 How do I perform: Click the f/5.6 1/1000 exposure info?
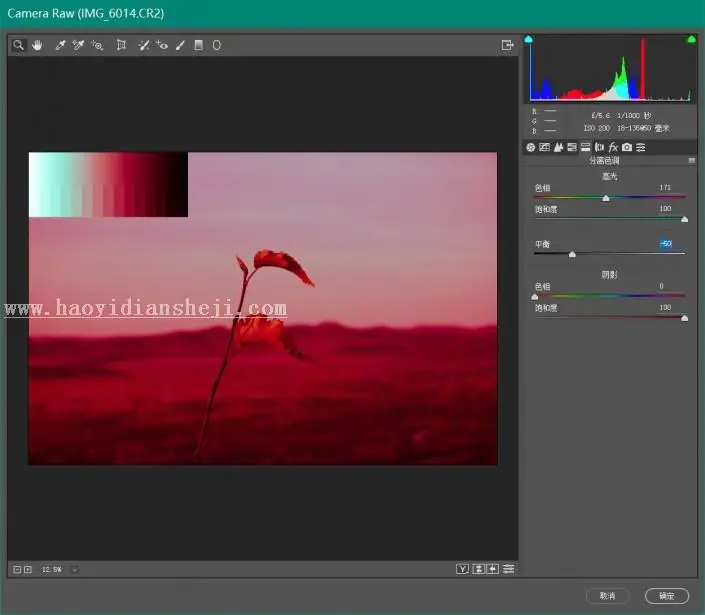click(x=621, y=116)
